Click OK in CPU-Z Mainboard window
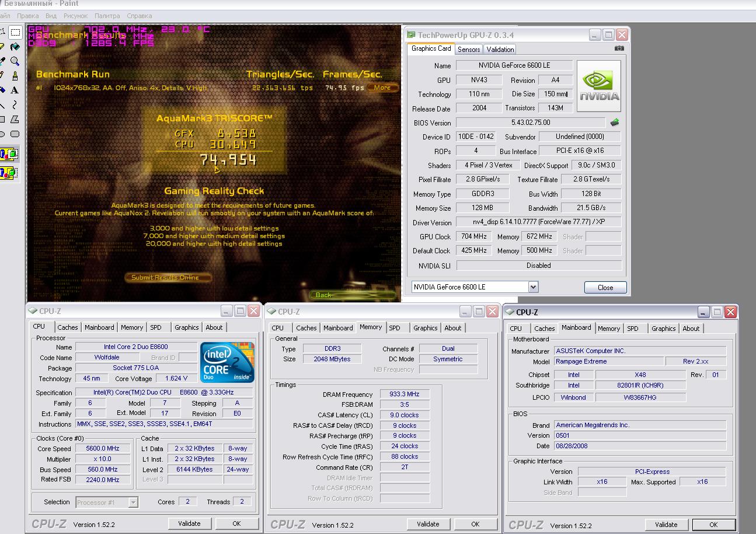The image size is (756, 534). click(713, 525)
